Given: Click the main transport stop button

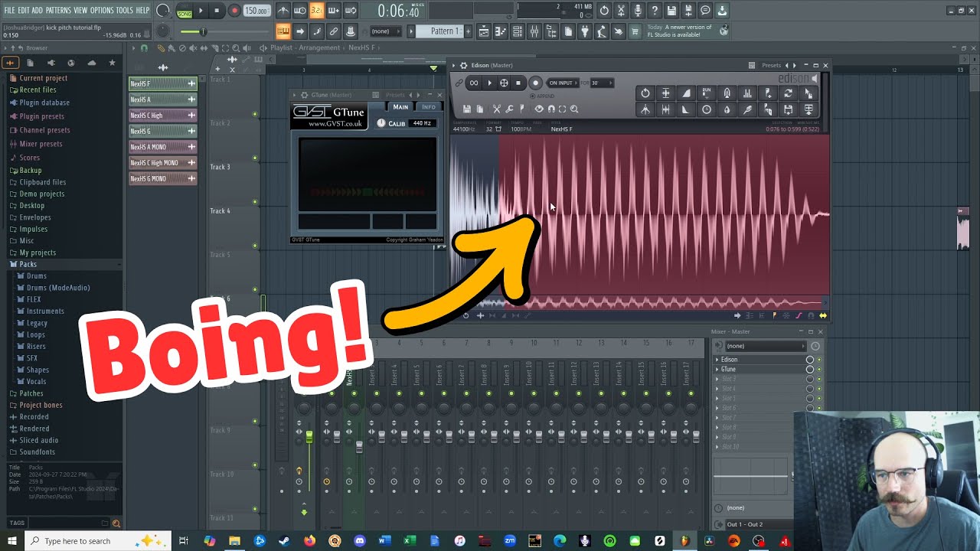Looking at the screenshot, I should coord(217,11).
